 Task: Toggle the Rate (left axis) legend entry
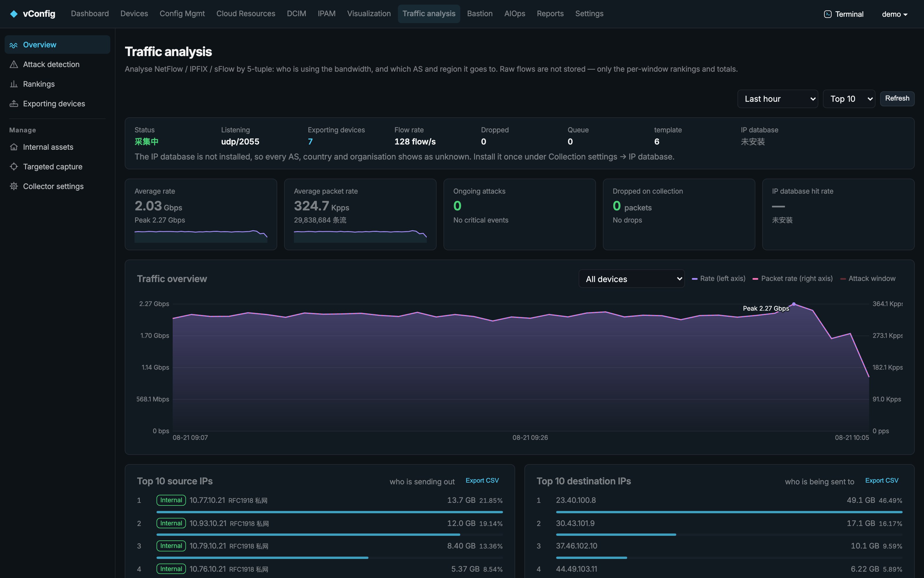(719, 279)
